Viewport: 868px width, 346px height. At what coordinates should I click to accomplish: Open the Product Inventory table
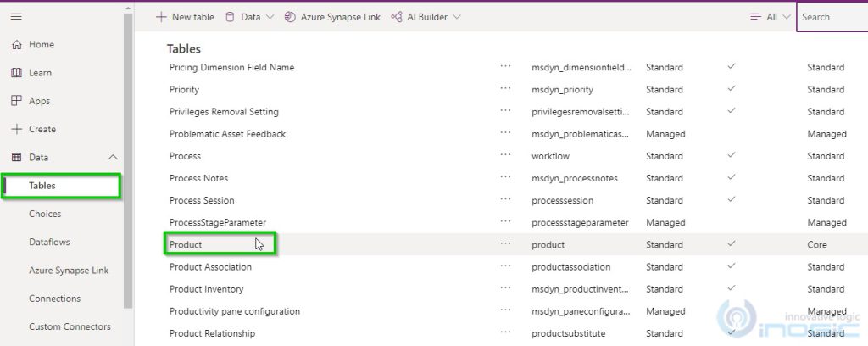point(208,289)
